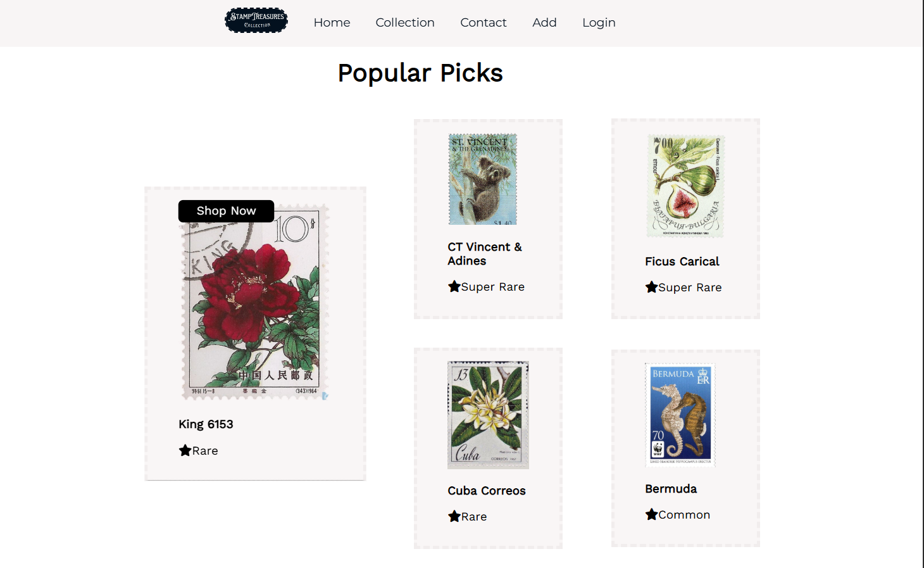Open the St. Vincent koala stamp image
The width and height of the screenshot is (924, 568).
(x=483, y=179)
